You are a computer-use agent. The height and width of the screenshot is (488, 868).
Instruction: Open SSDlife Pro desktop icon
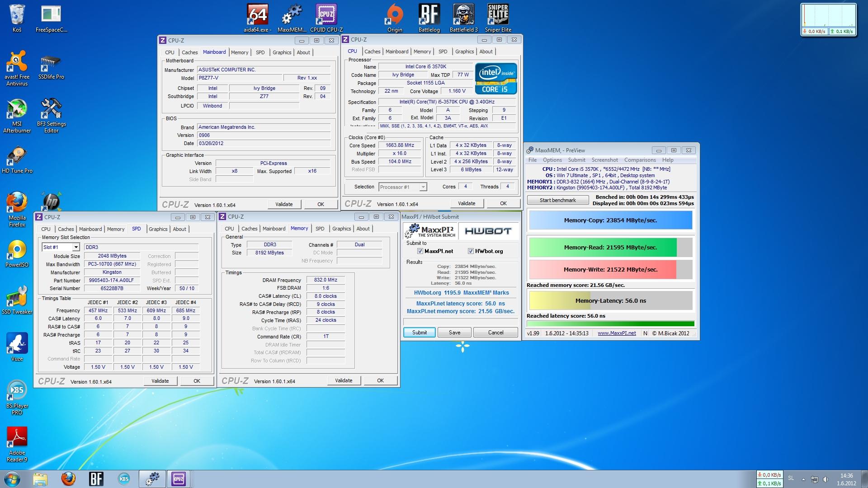coord(51,67)
